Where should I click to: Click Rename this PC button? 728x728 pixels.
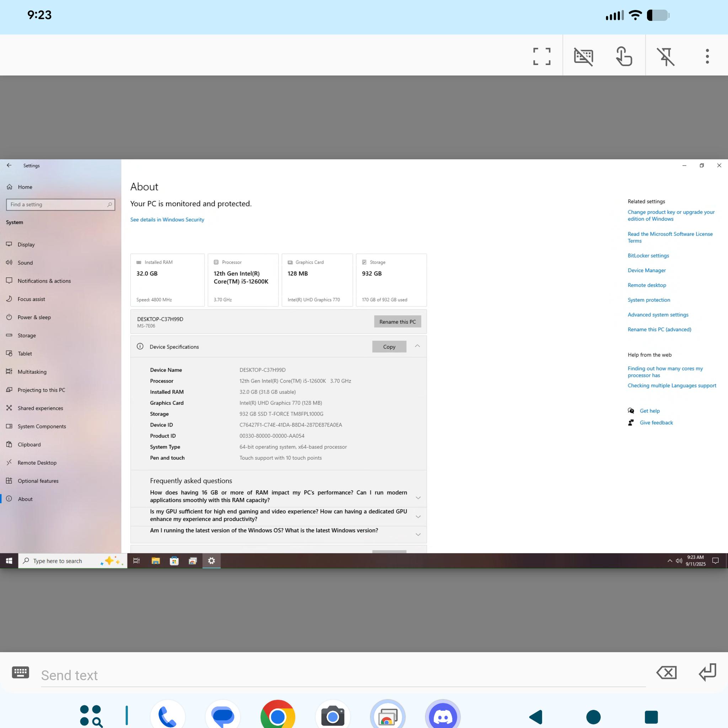coord(397,322)
